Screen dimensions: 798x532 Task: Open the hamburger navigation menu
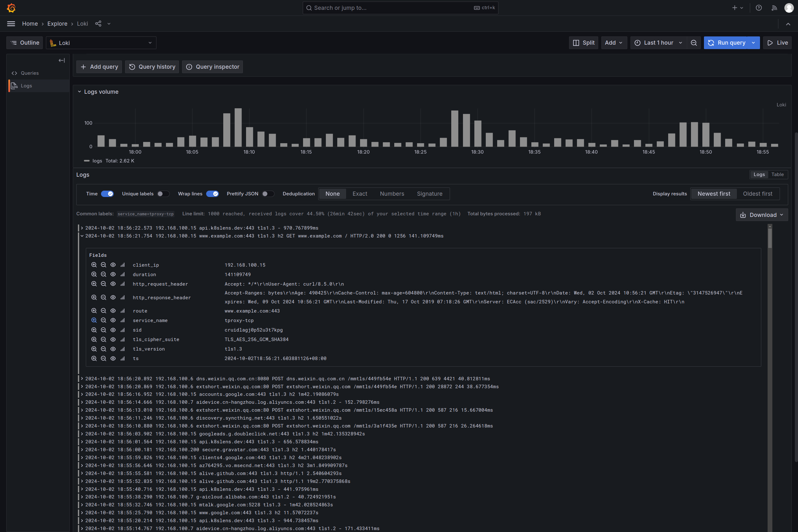click(x=11, y=24)
